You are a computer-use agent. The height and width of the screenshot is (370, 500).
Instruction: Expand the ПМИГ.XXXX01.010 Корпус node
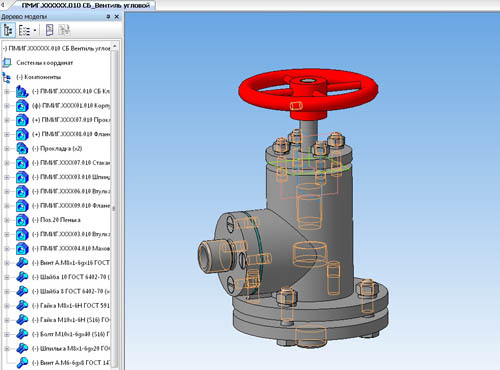coord(7,106)
